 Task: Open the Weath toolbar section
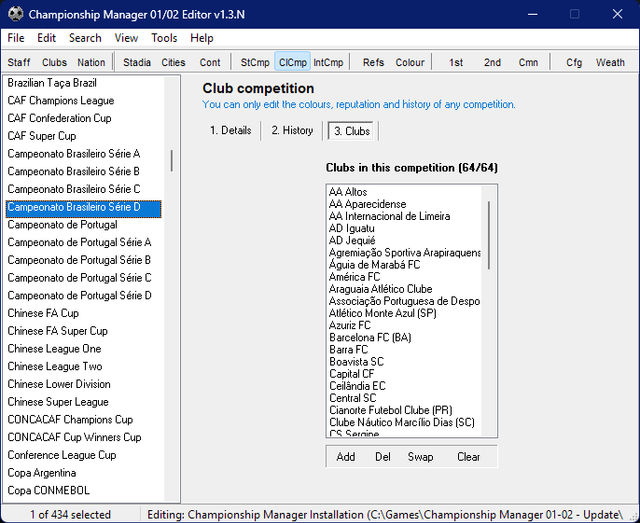(610, 62)
